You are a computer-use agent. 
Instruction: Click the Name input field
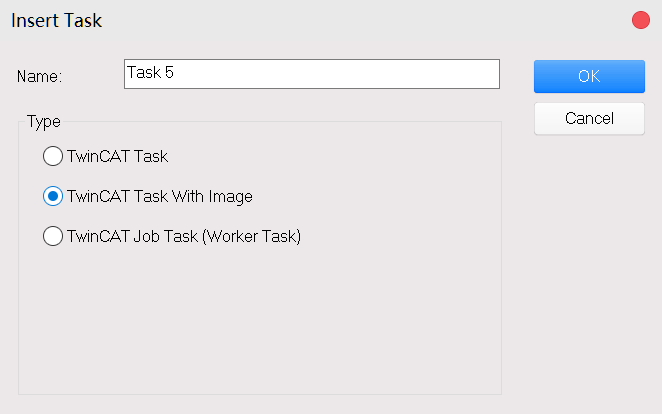tap(311, 74)
